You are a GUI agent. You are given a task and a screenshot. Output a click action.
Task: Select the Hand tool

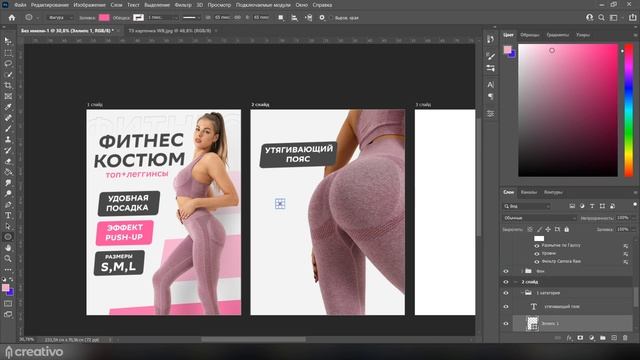(x=8, y=248)
